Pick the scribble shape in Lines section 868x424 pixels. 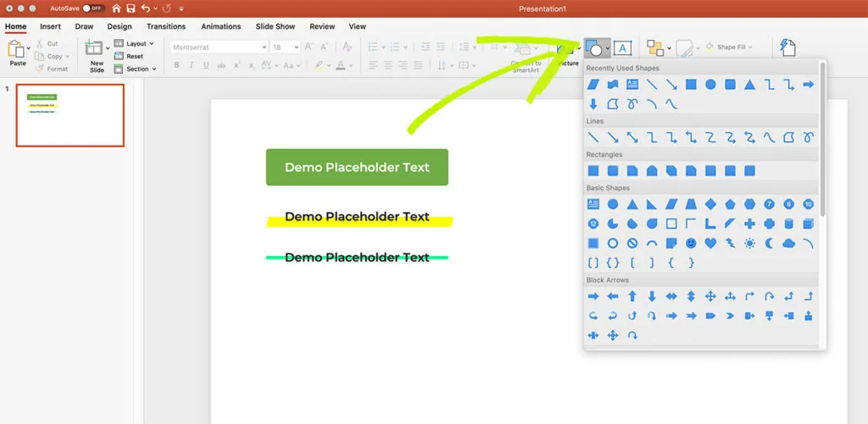[808, 137]
